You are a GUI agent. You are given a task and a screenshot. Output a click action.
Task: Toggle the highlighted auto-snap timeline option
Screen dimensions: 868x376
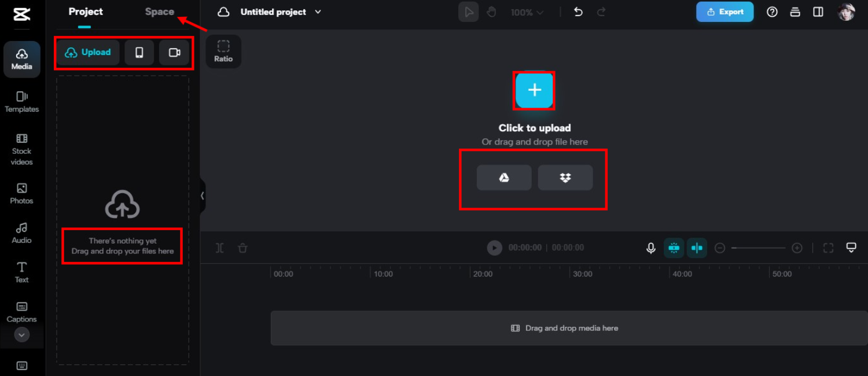pyautogui.click(x=674, y=248)
